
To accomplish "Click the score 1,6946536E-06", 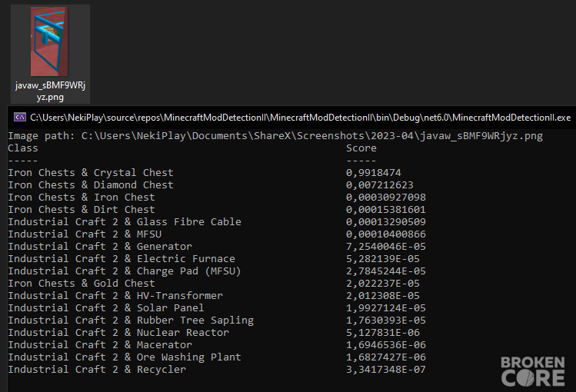I will pyautogui.click(x=386, y=345).
